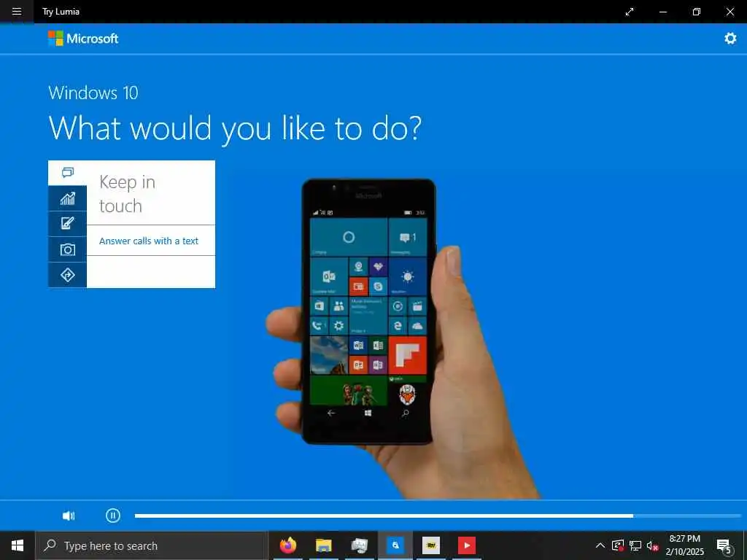
Task: Select the camera icon in sidebar
Action: 68,249
